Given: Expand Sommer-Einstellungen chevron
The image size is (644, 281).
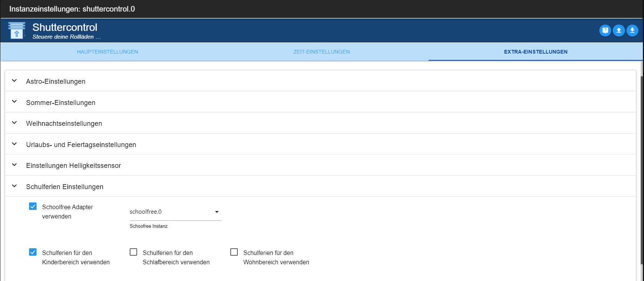Looking at the screenshot, I should [14, 102].
